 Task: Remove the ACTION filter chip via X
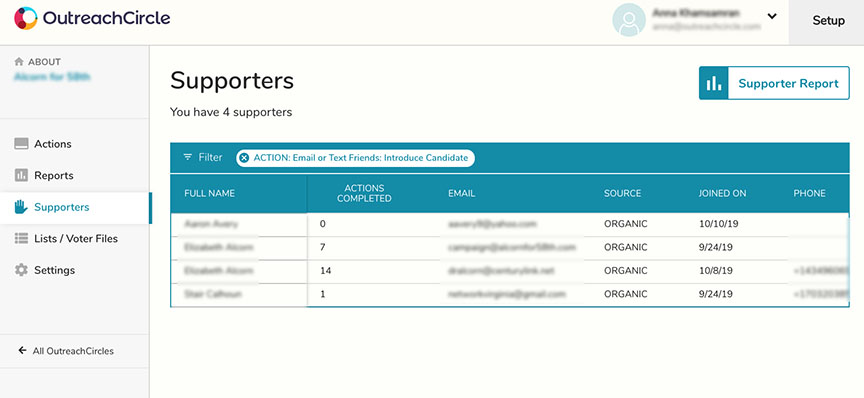pos(245,158)
